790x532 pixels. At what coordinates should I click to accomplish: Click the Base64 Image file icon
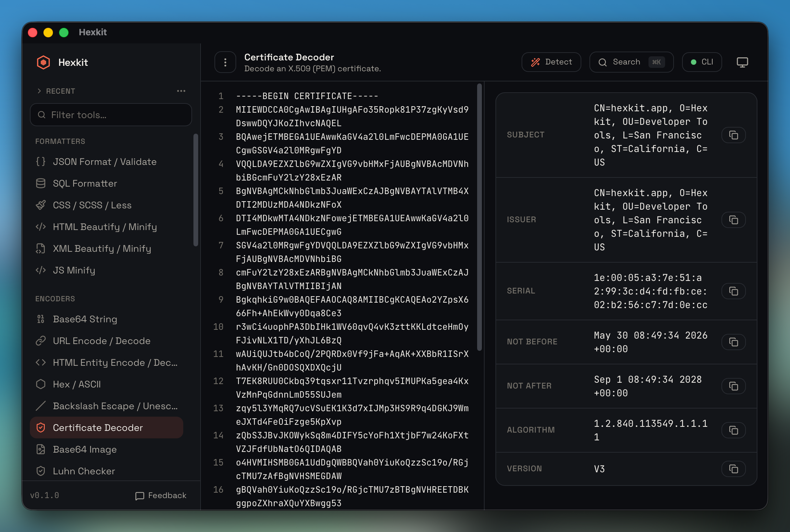(x=41, y=449)
